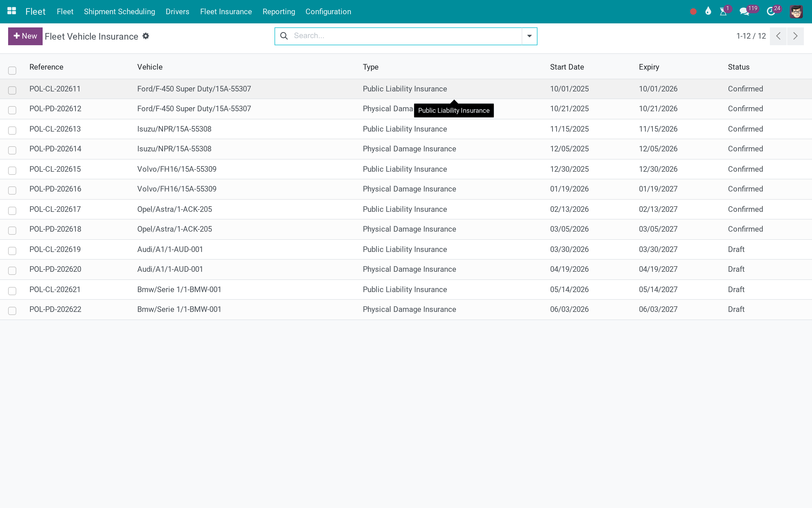Go to next page with right arrow

(795, 36)
